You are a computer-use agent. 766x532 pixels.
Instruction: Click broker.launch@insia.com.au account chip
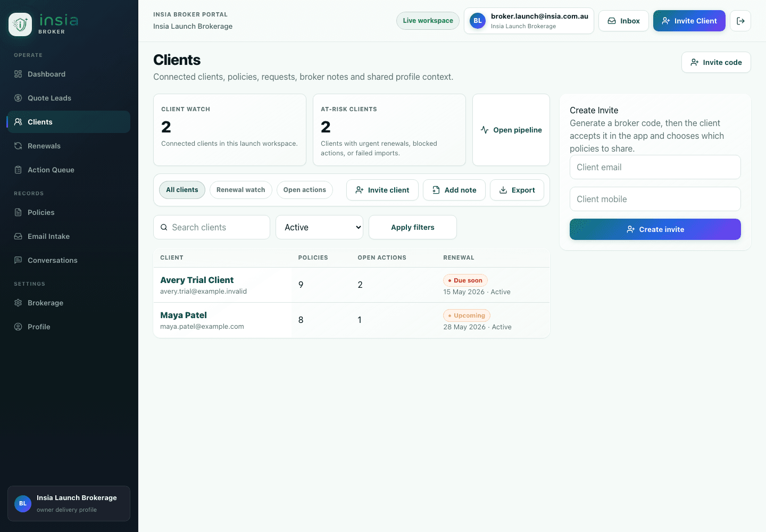point(529,21)
